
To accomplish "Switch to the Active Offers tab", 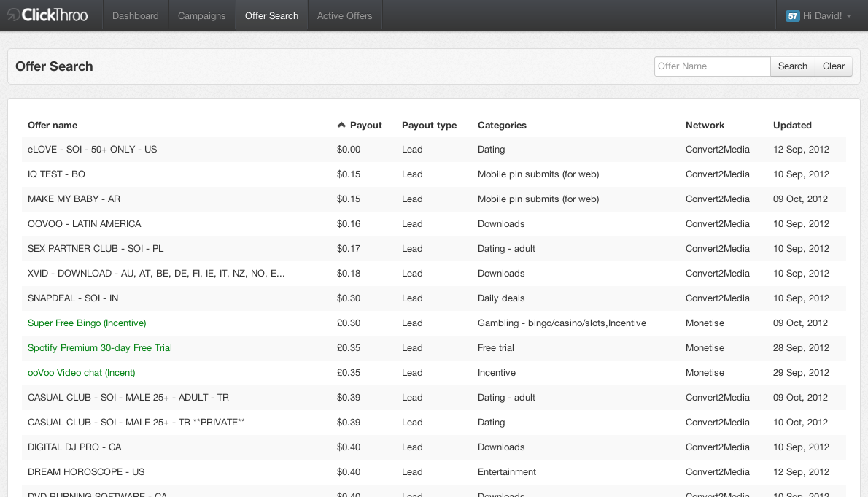I will tap(344, 16).
